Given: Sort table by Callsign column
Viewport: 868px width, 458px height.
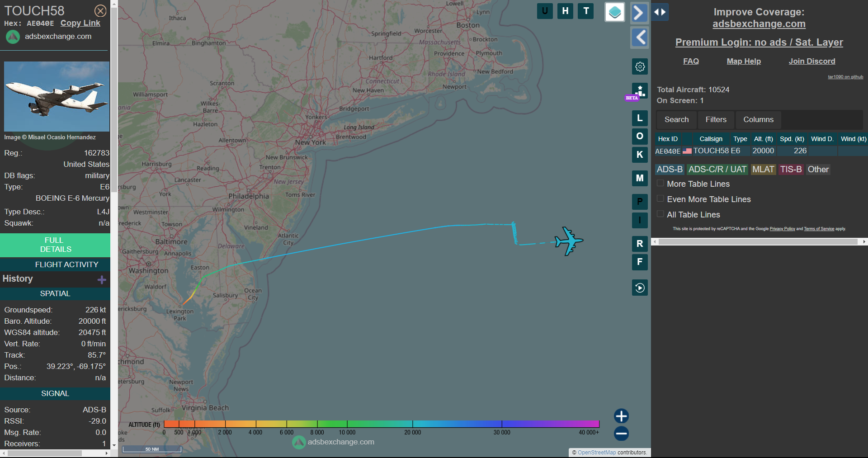Looking at the screenshot, I should pos(711,139).
